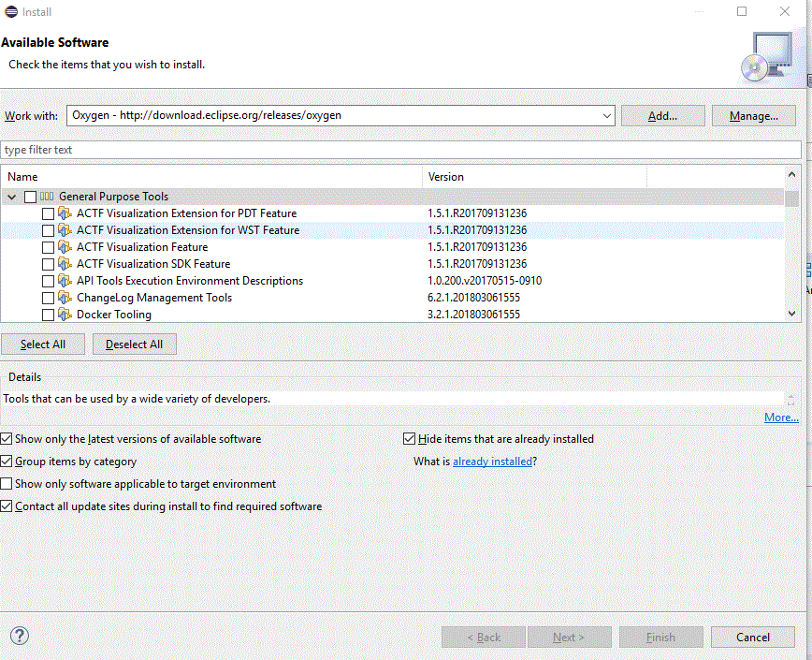This screenshot has height=660, width=812.
Task: Select API Tools Execution Environment Descriptions row
Action: point(393,281)
